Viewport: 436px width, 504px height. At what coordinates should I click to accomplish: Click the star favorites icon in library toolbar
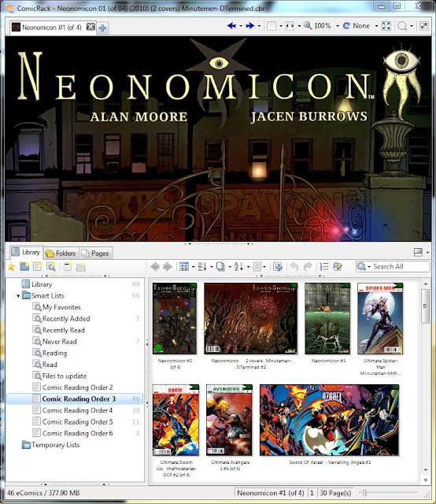pyautogui.click(x=11, y=266)
